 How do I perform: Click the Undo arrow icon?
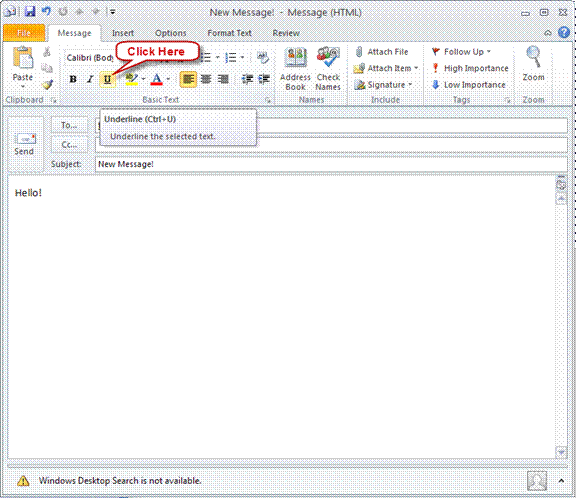point(46,12)
